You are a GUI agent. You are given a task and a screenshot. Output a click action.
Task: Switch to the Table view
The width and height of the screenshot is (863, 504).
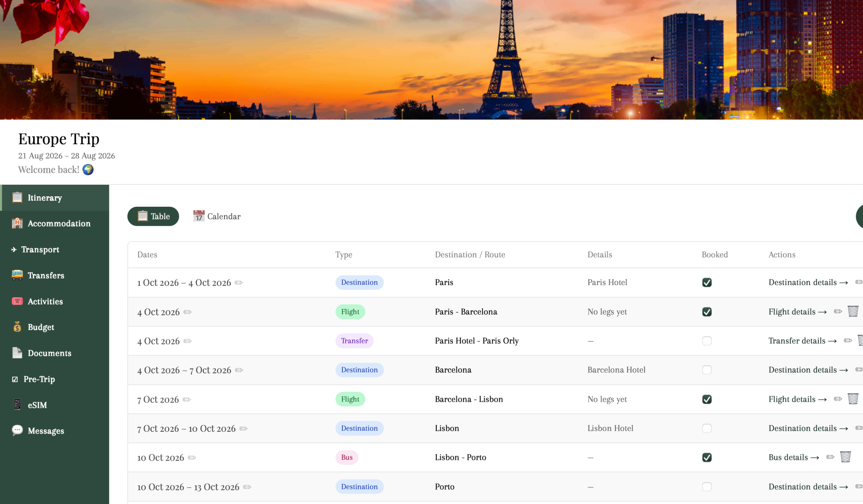(x=153, y=216)
